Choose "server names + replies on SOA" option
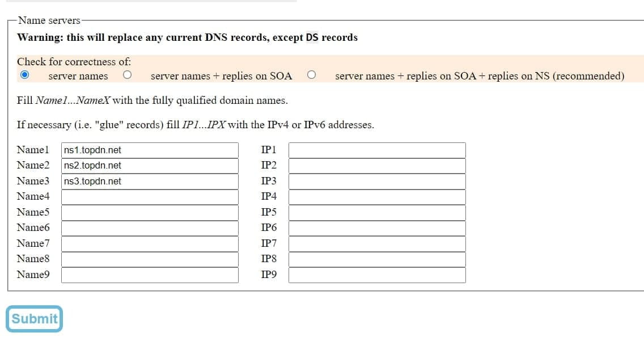This screenshot has height=341, width=644. (x=128, y=75)
